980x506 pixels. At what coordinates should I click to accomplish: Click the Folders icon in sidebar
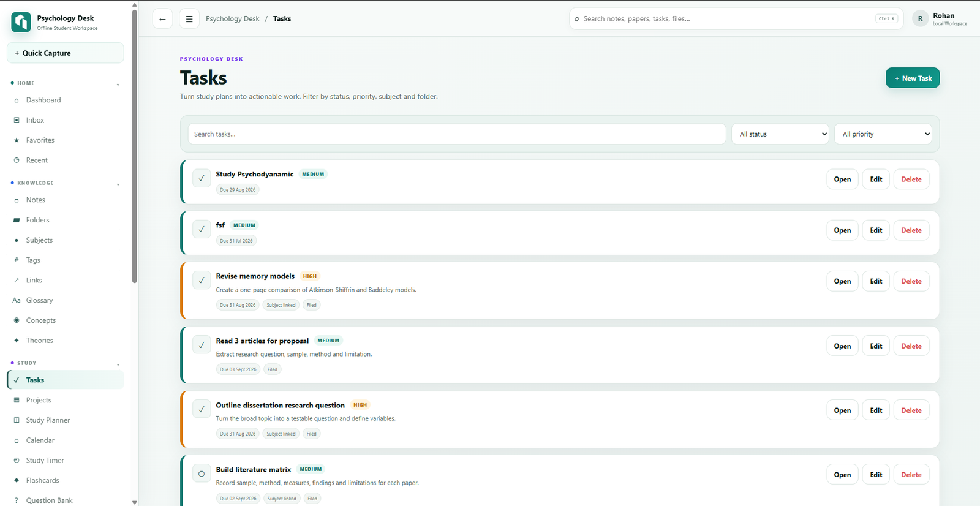point(17,220)
